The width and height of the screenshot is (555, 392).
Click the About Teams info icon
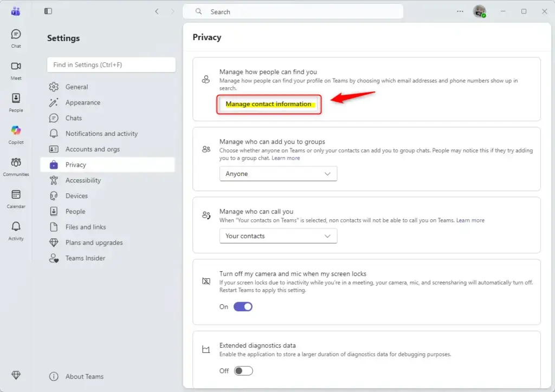point(54,376)
